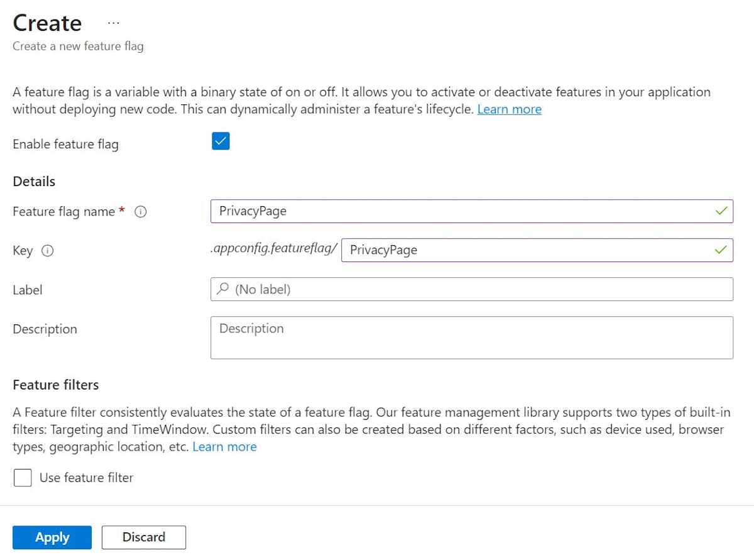754x560 pixels.
Task: Open Learn more under Feature filters section
Action: pos(224,446)
